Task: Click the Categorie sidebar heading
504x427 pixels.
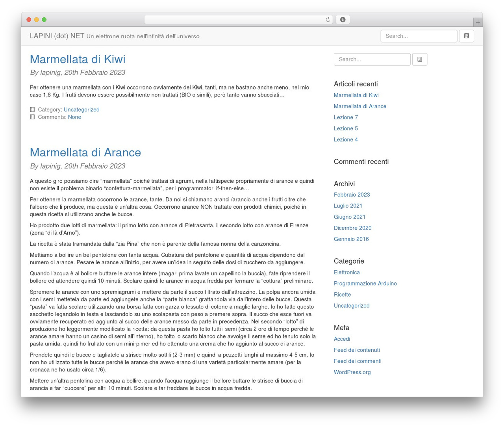Action: click(349, 261)
